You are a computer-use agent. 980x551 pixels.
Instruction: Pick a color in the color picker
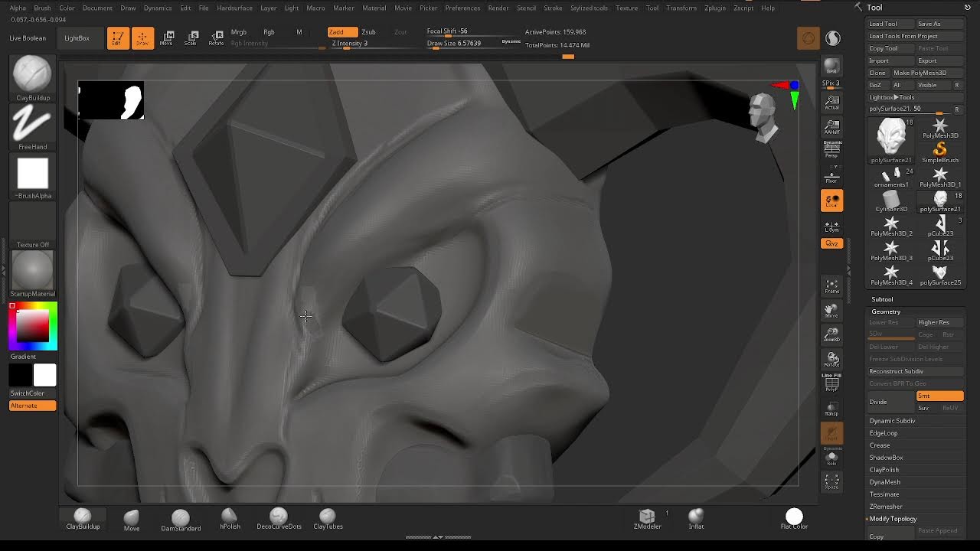tap(33, 327)
